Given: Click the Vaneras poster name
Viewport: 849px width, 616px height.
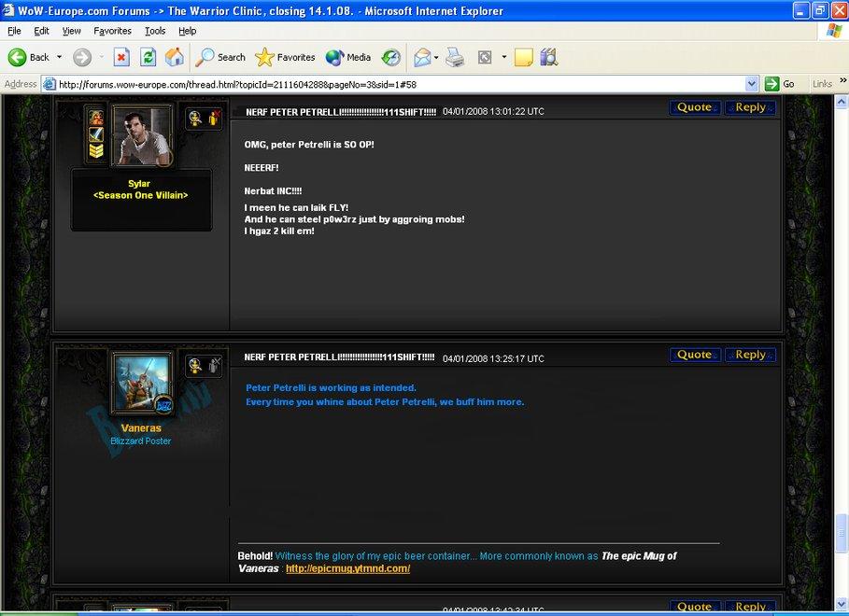Looking at the screenshot, I should pos(141,427).
